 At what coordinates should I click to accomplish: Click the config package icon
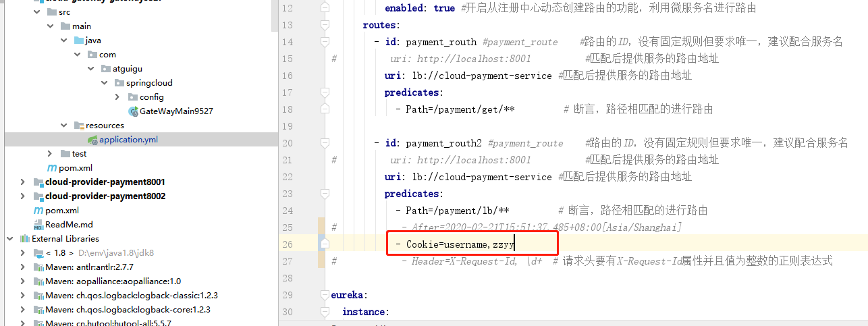pos(133,97)
